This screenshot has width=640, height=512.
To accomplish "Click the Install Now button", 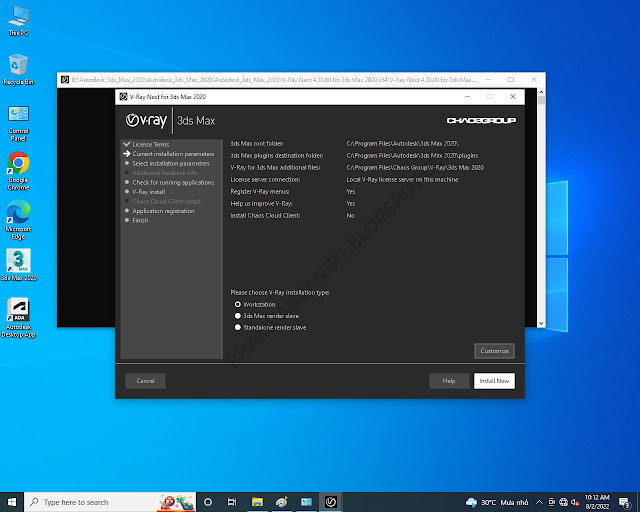I will coord(494,381).
